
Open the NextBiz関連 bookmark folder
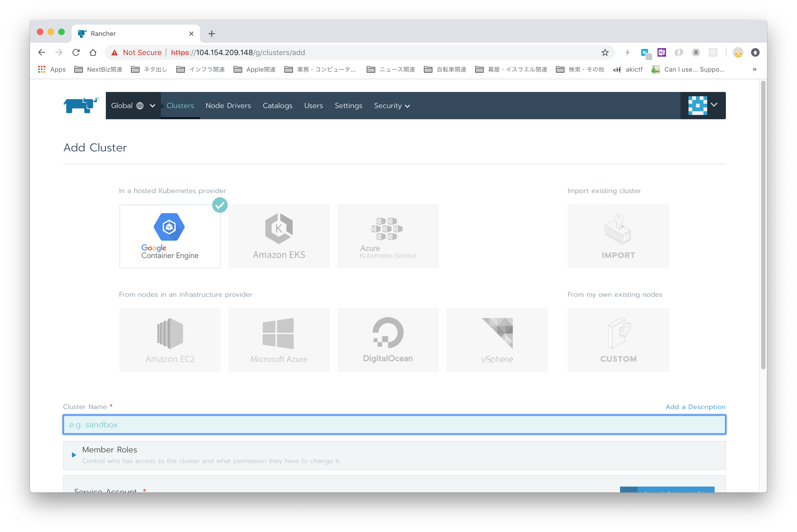(x=98, y=69)
